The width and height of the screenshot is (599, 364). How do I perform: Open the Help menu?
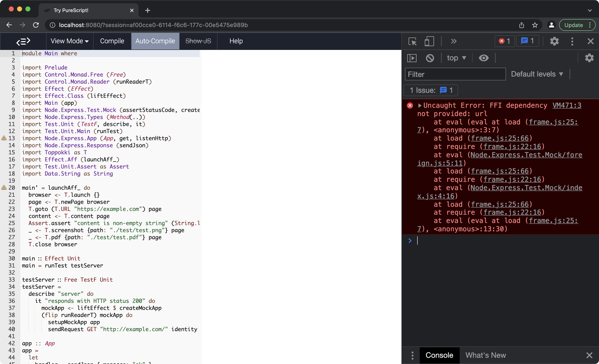pyautogui.click(x=236, y=41)
